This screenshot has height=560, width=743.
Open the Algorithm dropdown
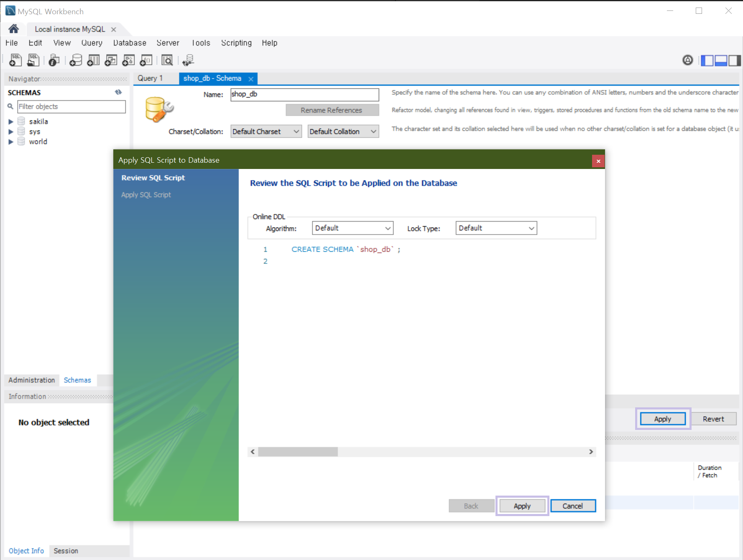352,228
